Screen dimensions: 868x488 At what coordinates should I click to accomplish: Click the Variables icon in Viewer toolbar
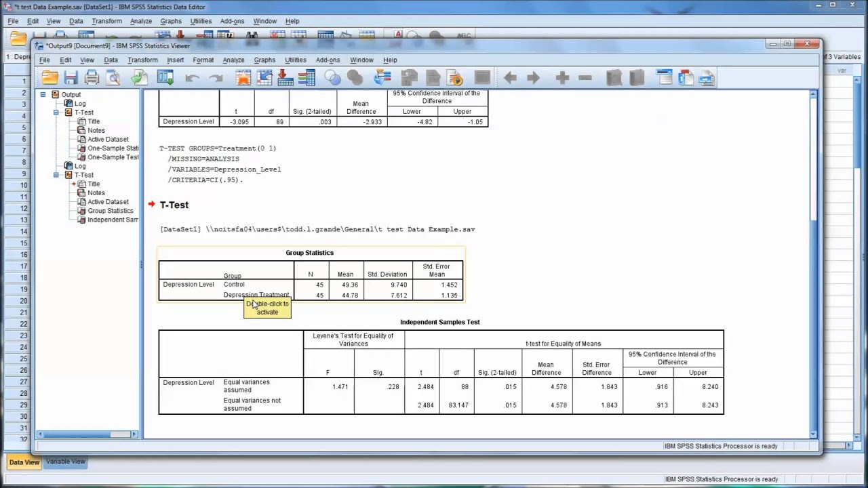click(307, 78)
